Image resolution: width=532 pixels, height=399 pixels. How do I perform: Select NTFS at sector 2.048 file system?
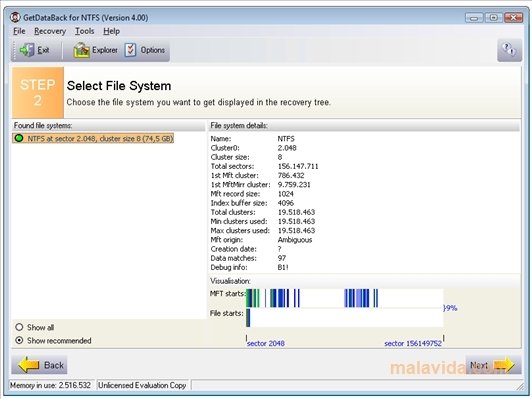(x=93, y=138)
